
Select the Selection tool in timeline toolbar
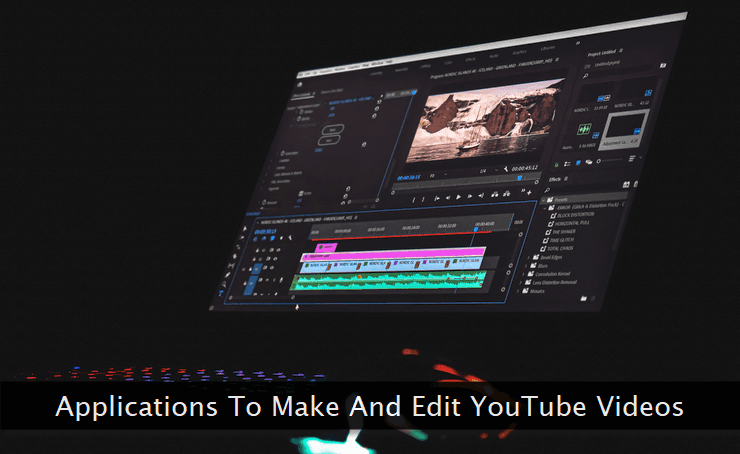pos(244,228)
